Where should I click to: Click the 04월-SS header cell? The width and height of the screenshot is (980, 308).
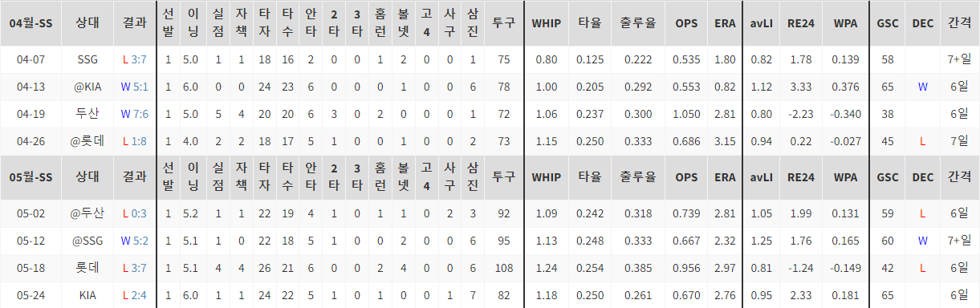(x=30, y=22)
